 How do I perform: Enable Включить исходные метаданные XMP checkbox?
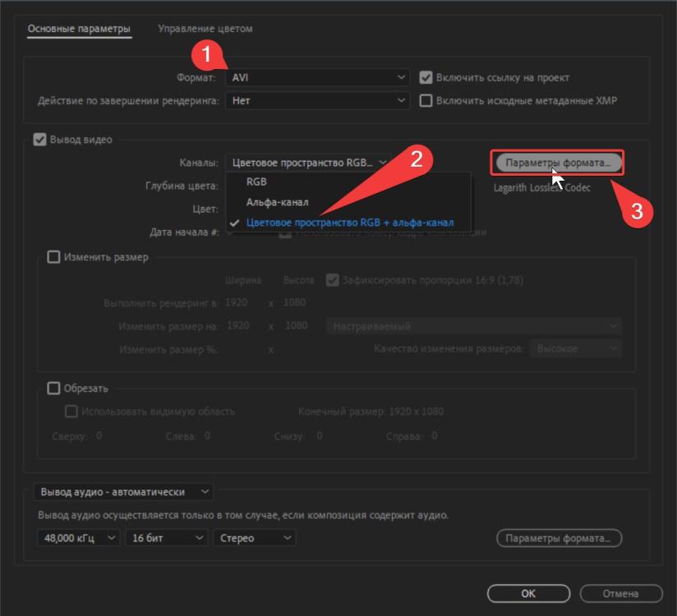pyautogui.click(x=426, y=101)
